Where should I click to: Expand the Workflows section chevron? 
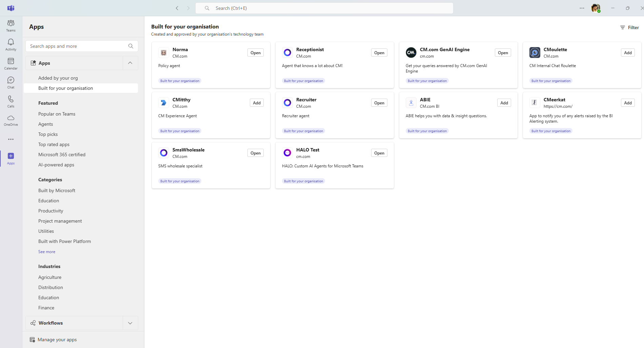[130, 323]
